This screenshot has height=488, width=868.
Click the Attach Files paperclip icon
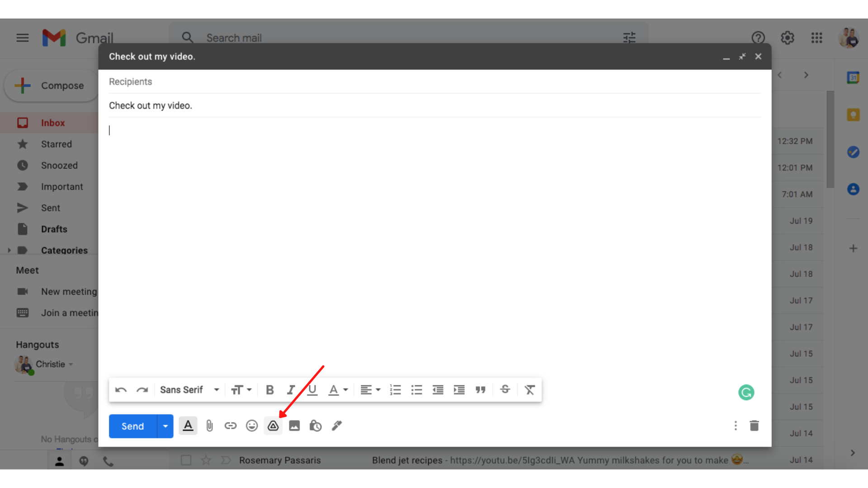[x=209, y=426]
